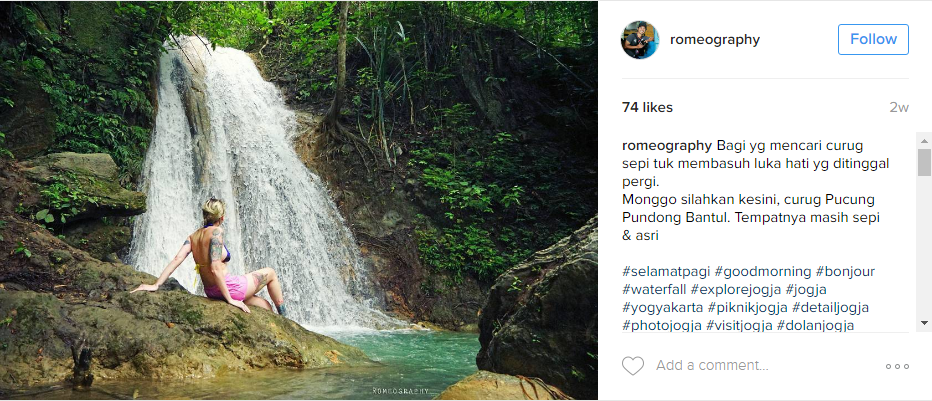View who liked via 74 likes
Screen dimensions: 932x401
[647, 108]
